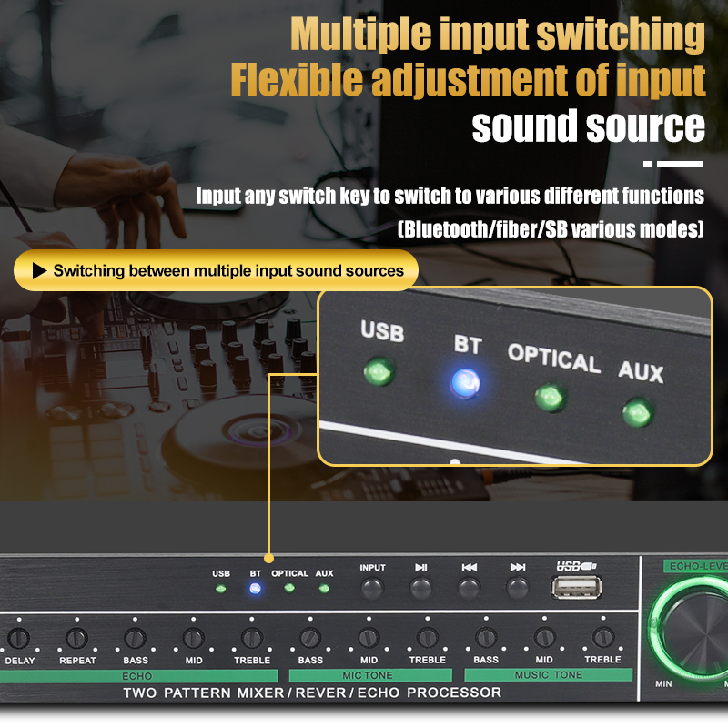Screen dimensions: 728x728
Task: Choose the TREBLE knob in the MUSIC TONE section
Action: (x=603, y=638)
